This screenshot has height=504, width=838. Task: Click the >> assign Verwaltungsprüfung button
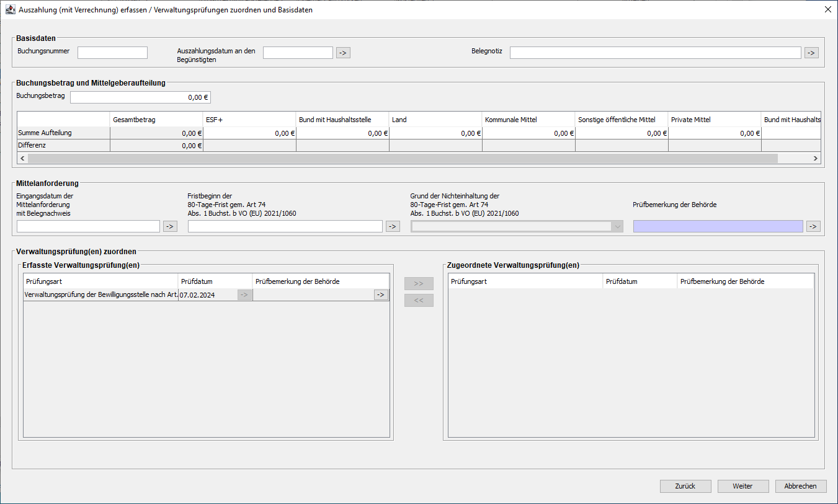pos(419,283)
